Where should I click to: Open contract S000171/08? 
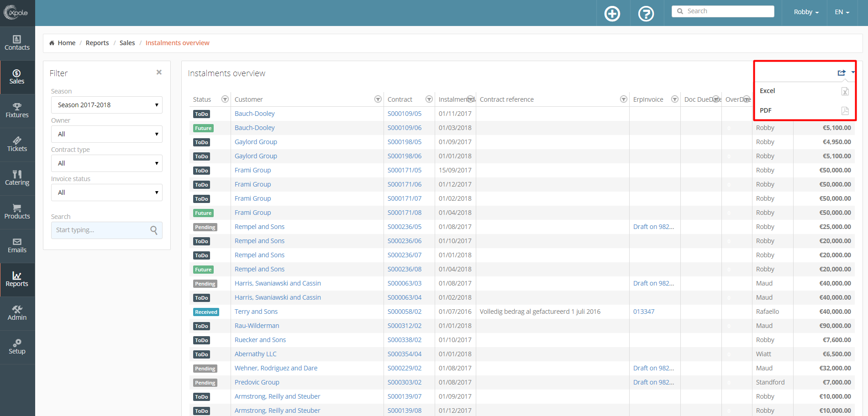405,213
